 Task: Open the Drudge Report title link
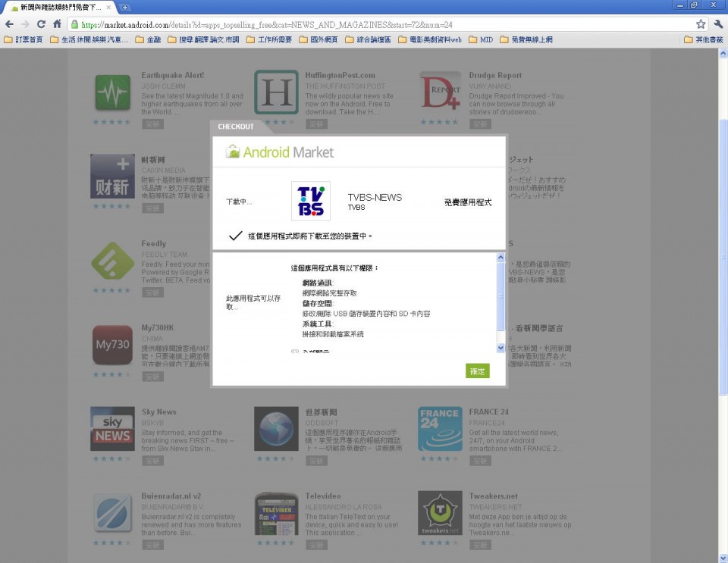point(495,75)
